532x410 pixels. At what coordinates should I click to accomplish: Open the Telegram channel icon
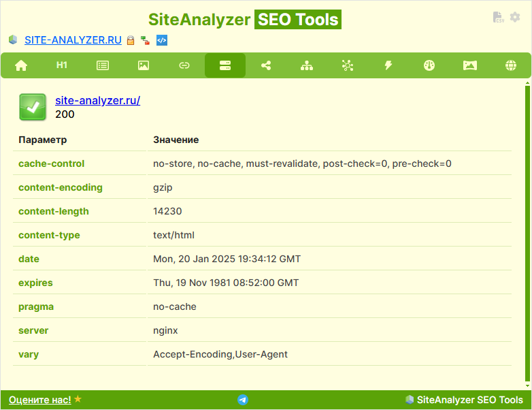pyautogui.click(x=243, y=400)
